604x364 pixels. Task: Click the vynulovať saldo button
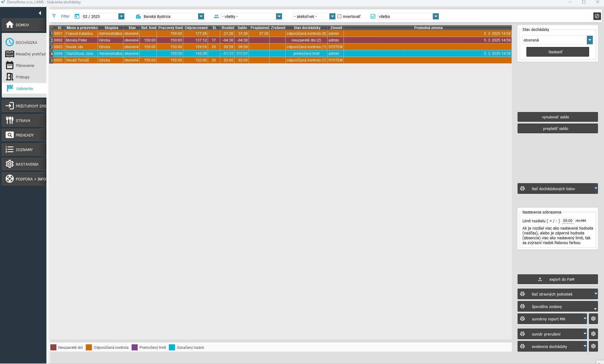(557, 117)
